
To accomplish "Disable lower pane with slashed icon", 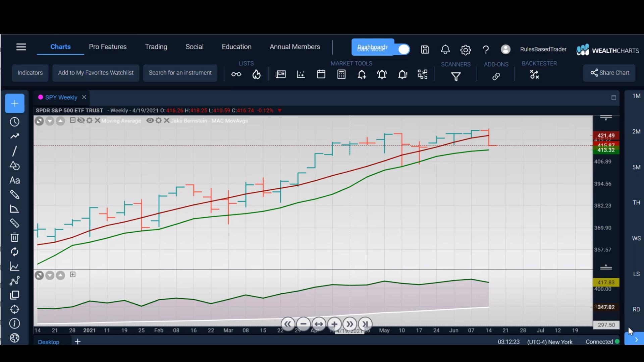I will point(39,276).
